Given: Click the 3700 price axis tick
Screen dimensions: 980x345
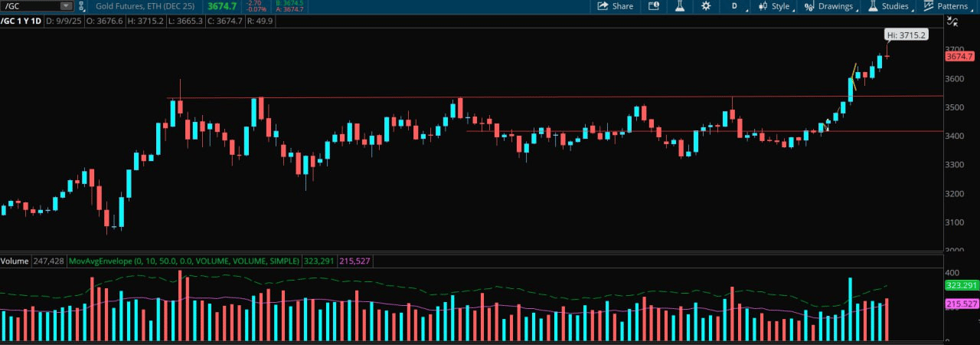Looking at the screenshot, I should click(955, 50).
